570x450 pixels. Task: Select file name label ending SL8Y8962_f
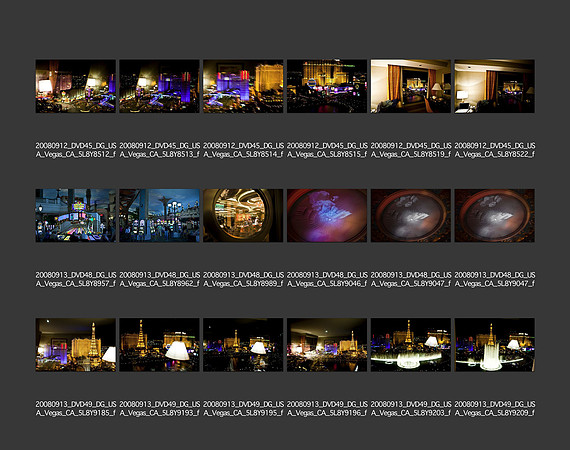[160, 280]
